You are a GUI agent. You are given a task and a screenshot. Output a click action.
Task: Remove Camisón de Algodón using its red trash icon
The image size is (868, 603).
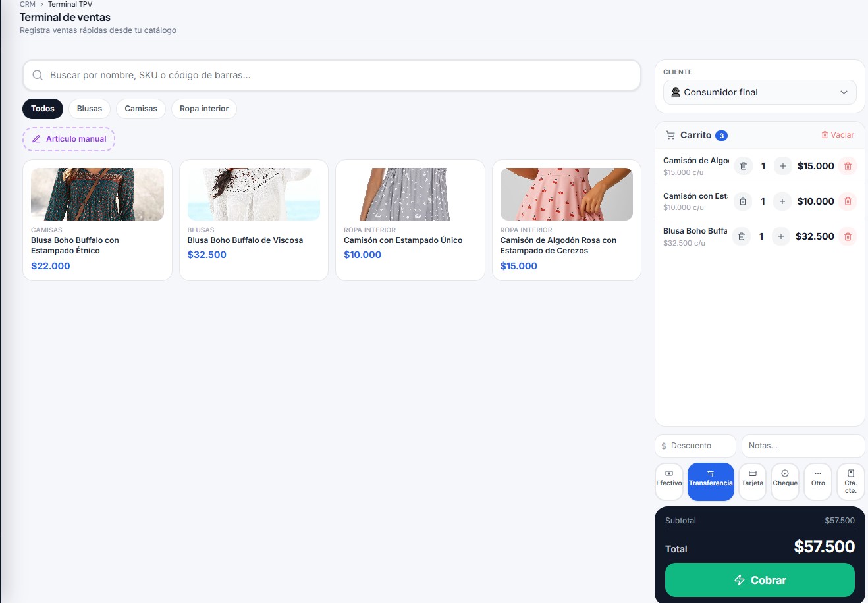tap(848, 166)
